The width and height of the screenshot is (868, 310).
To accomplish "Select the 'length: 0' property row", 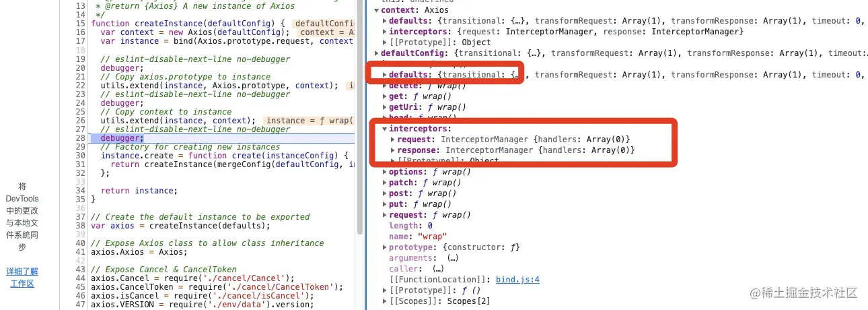I will (410, 226).
